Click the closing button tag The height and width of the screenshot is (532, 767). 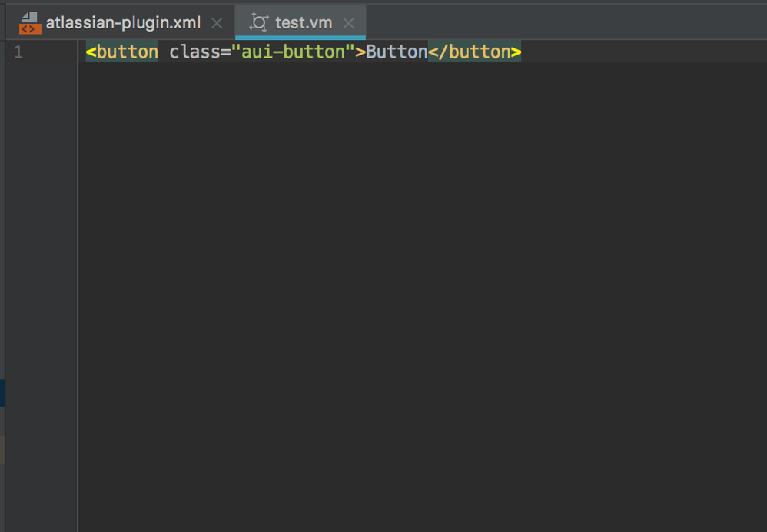click(474, 52)
